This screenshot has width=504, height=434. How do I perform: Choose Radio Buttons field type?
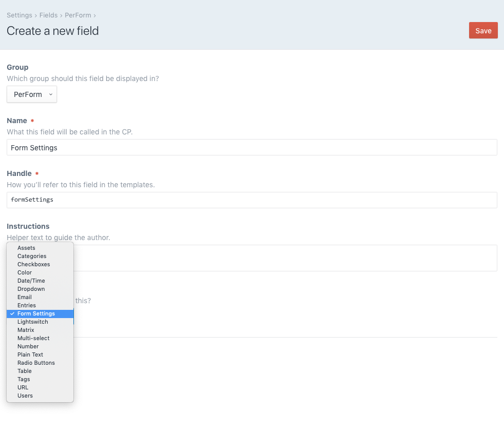(x=36, y=363)
